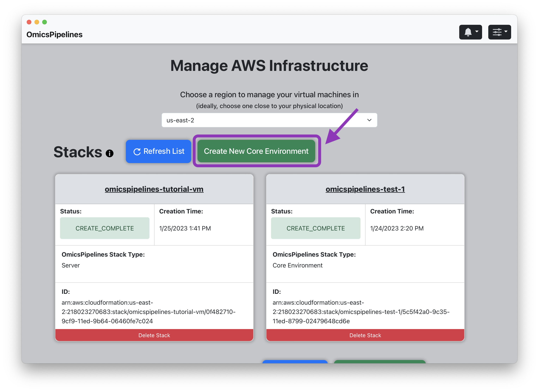Select the test-1 stack ARN text

coord(361,312)
